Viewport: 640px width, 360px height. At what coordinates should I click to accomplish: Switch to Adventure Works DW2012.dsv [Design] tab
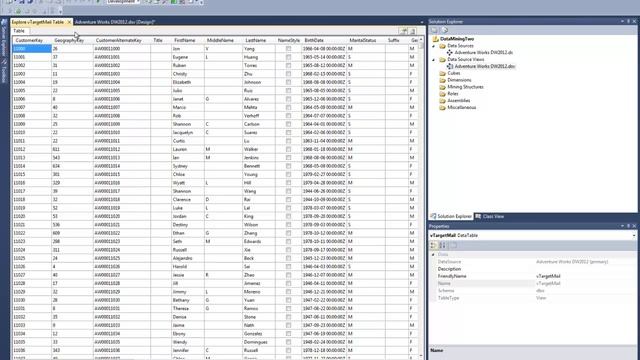(115, 22)
